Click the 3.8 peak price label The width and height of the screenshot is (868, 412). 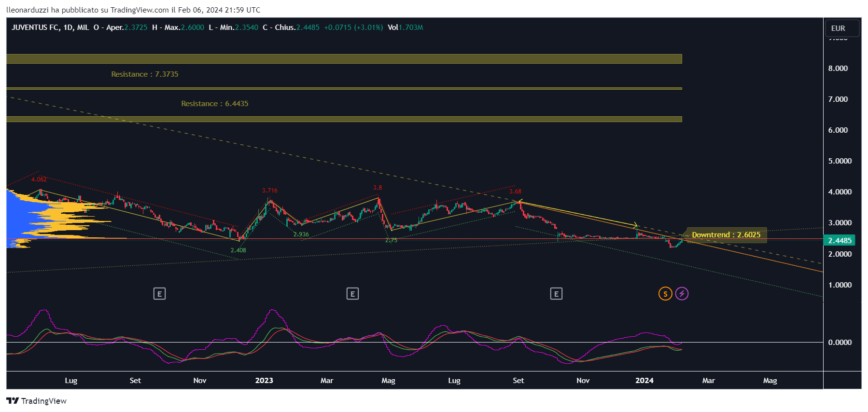(378, 188)
